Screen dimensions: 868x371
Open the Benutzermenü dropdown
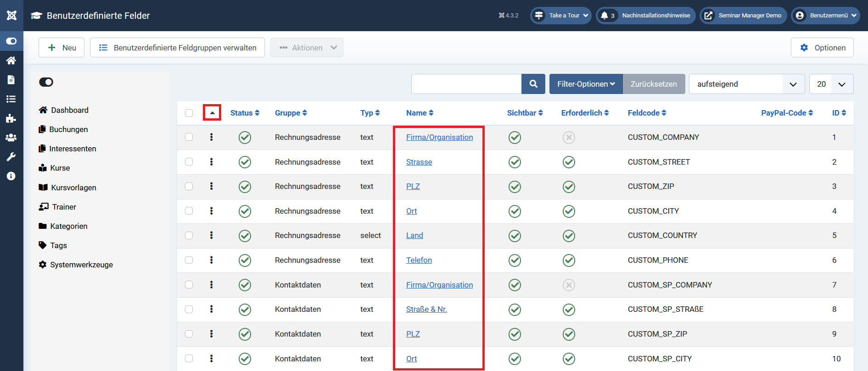point(828,16)
